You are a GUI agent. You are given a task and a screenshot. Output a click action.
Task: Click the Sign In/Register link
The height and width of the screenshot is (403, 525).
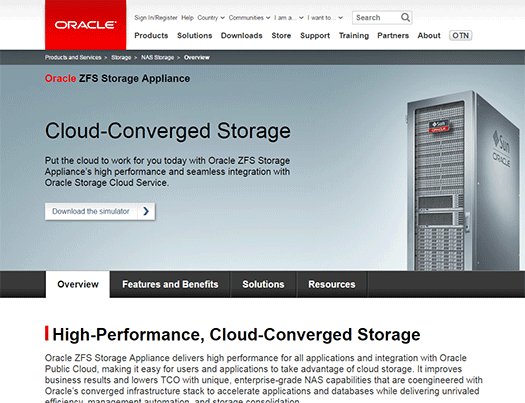156,18
